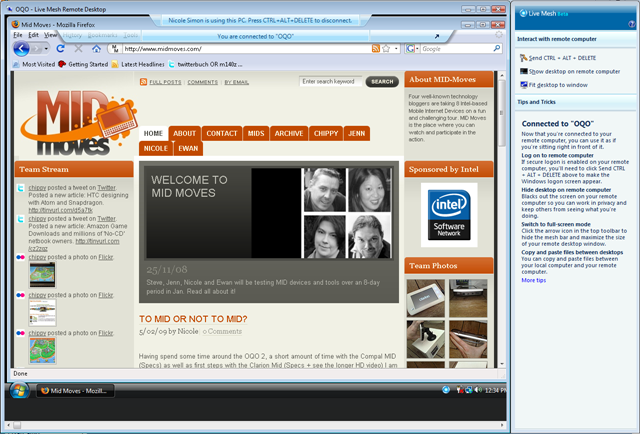Click the Fit desktop to window icon
640x434 pixels.
(x=524, y=85)
